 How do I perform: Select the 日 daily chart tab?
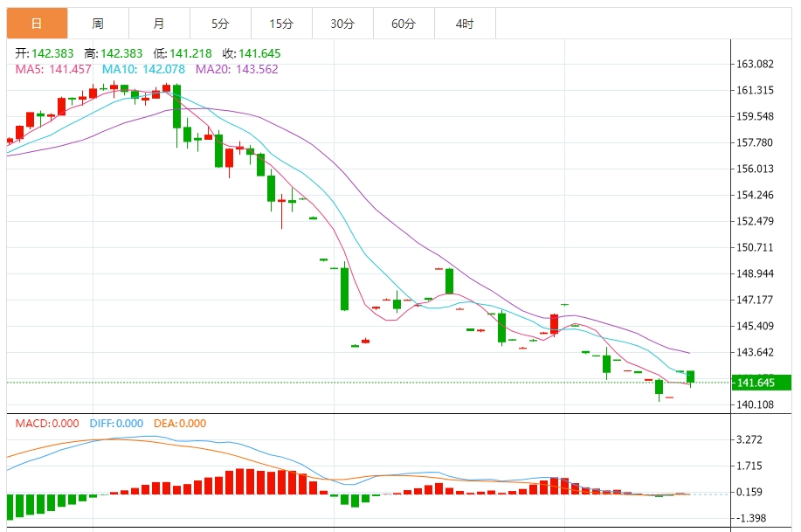37,24
